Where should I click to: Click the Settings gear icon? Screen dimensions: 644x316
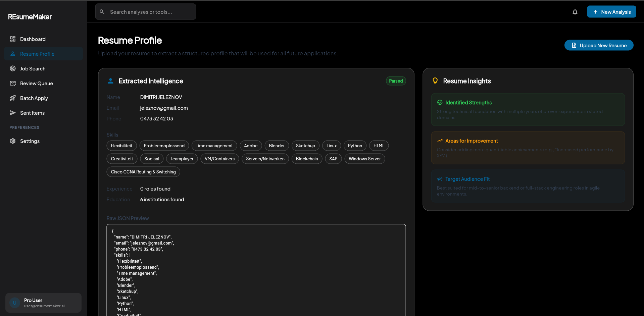(13, 141)
